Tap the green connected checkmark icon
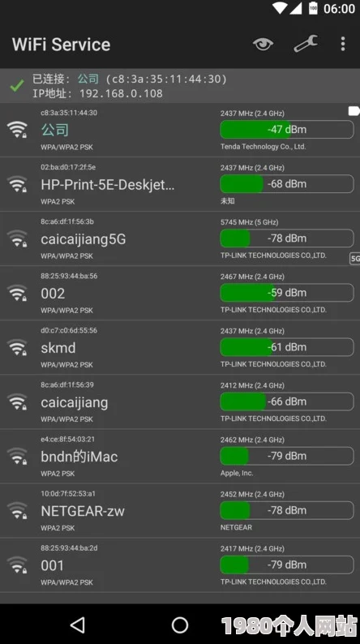 tap(17, 86)
